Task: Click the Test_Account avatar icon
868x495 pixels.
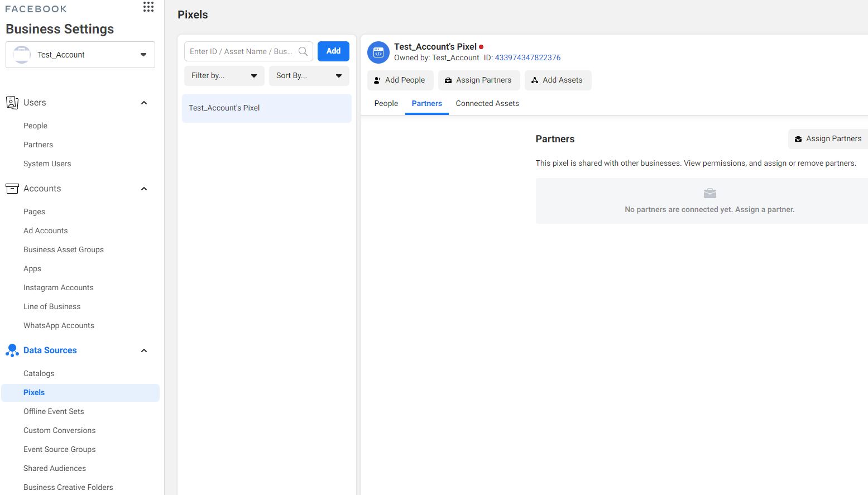Action: coord(21,55)
